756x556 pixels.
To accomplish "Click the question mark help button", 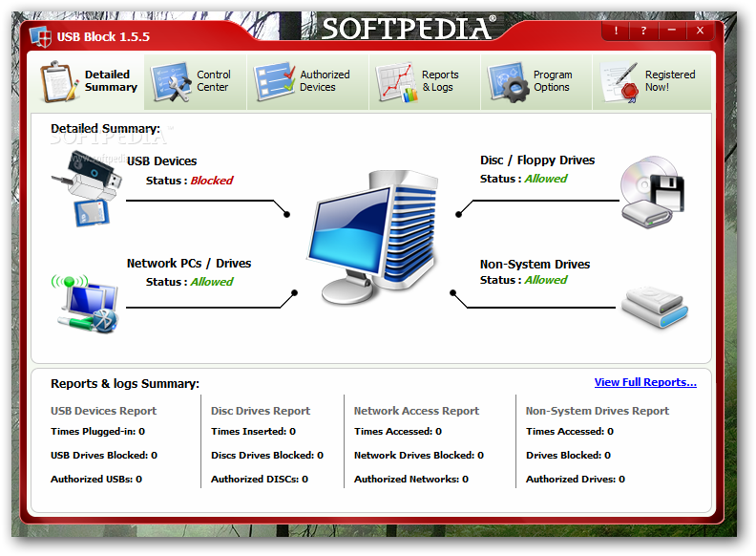I will click(643, 31).
